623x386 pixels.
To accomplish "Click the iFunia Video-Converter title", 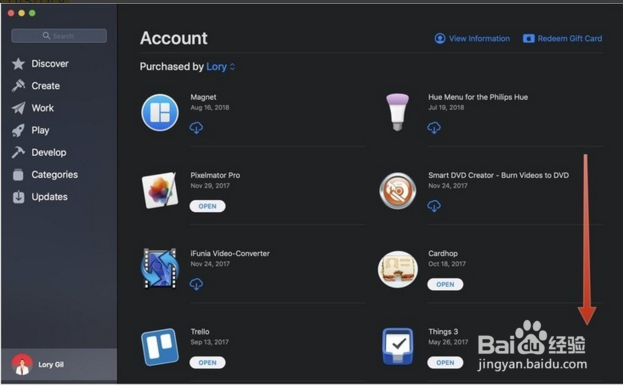I will click(230, 253).
